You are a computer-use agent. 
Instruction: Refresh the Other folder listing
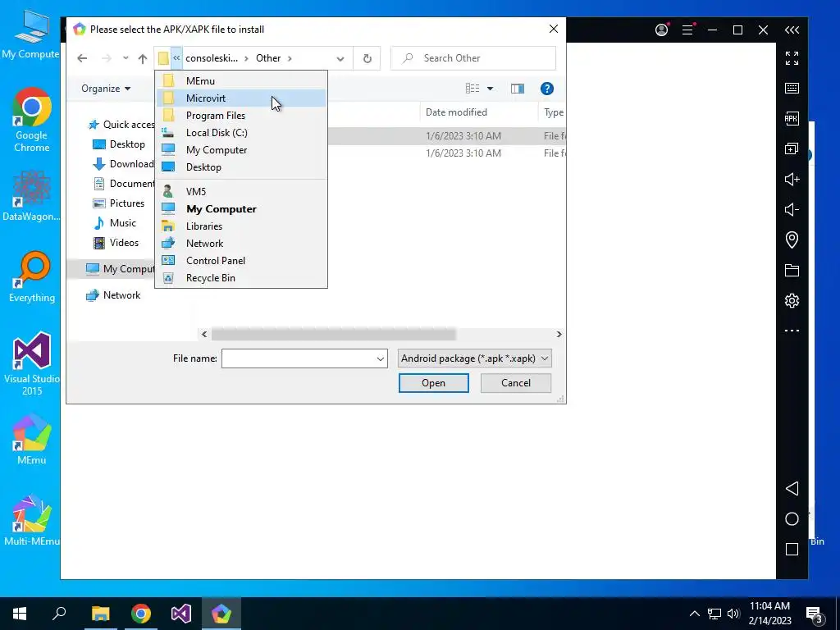point(367,58)
